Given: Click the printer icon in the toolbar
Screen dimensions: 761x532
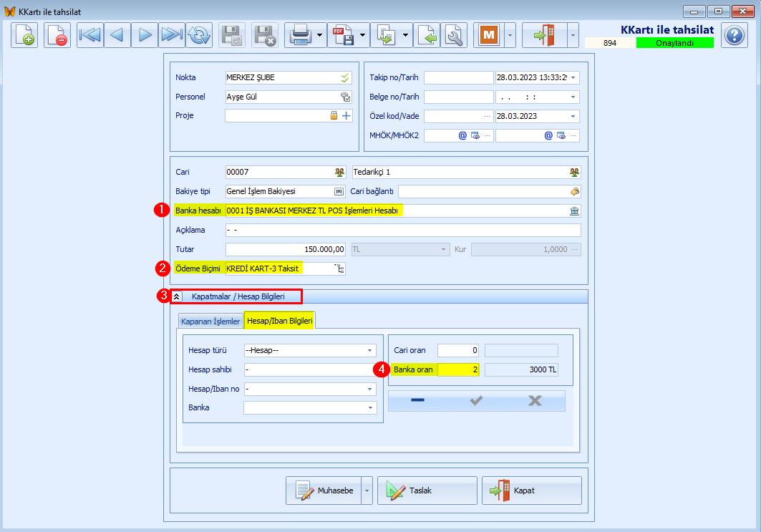Looking at the screenshot, I should tap(299, 35).
